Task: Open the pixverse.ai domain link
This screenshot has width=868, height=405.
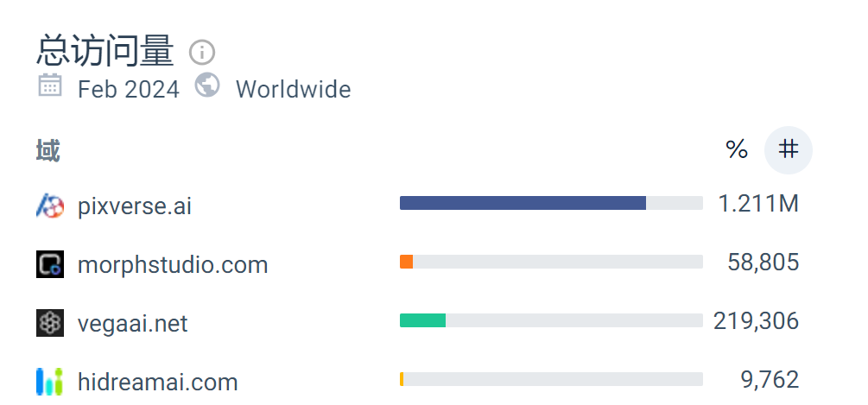Action: (135, 206)
